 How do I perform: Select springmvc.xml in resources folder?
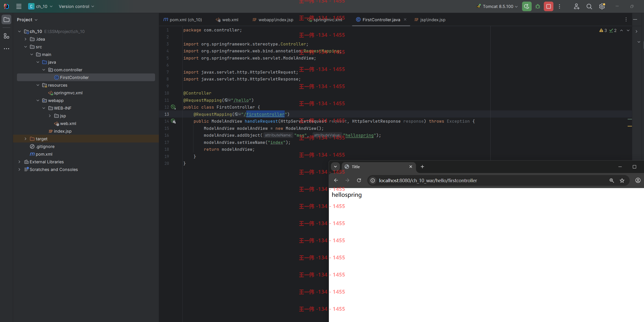point(65,93)
